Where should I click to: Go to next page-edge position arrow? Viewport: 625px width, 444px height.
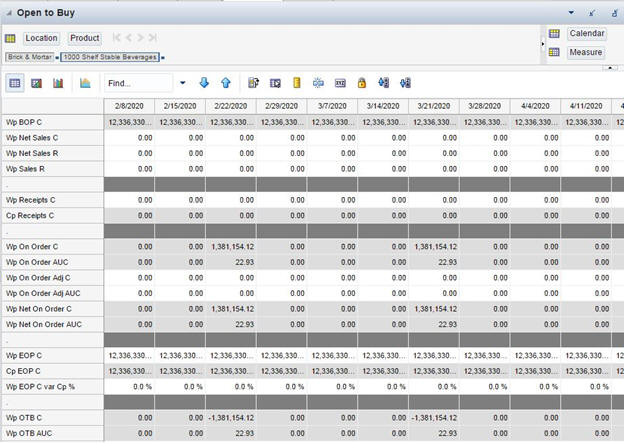point(140,38)
